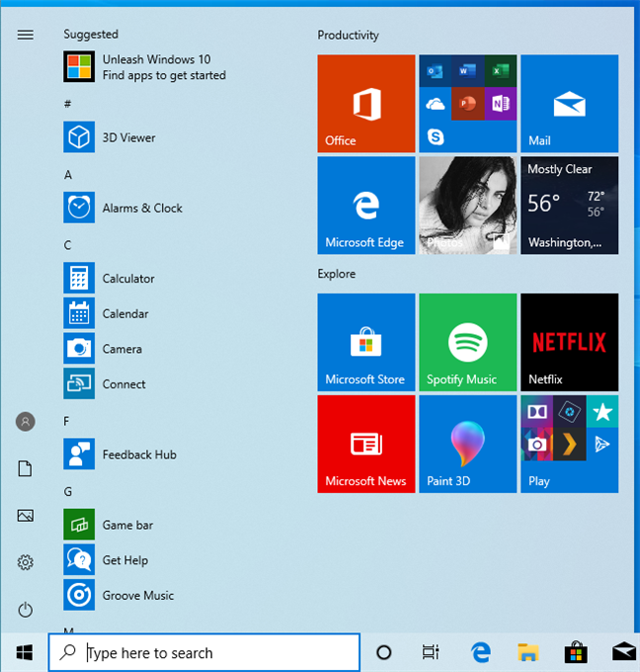
Task: Click the Windows Start button
Action: coord(25,652)
